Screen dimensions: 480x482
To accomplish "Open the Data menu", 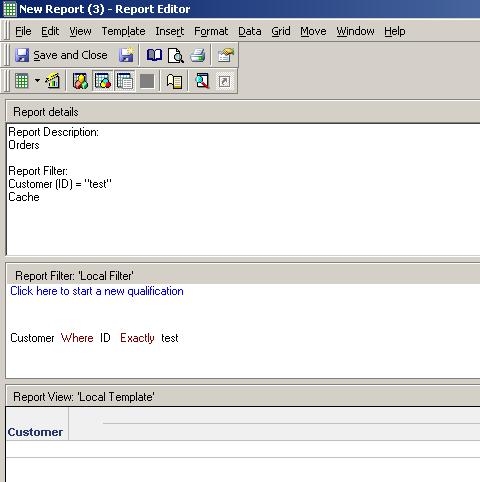I will tap(250, 31).
